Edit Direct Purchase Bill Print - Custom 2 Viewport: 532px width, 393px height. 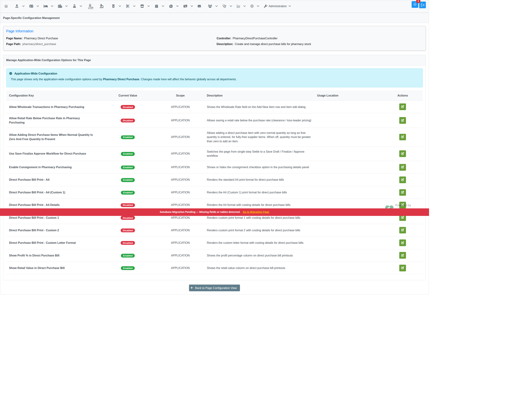[x=403, y=230]
